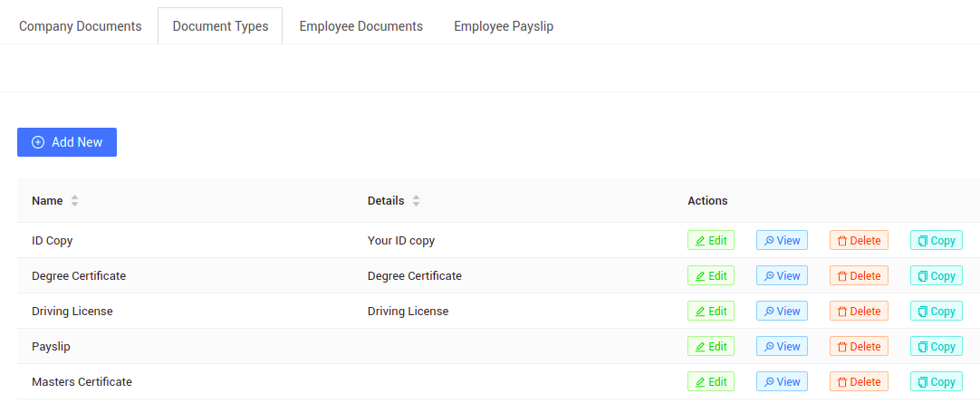Copy the Payslip document type
The height and width of the screenshot is (413, 980).
click(x=937, y=346)
